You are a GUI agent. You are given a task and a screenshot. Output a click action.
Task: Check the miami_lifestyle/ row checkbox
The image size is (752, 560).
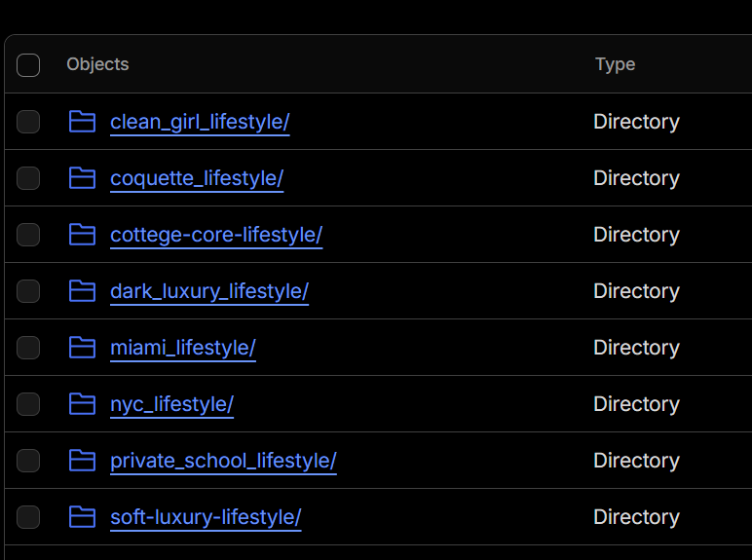(x=28, y=348)
